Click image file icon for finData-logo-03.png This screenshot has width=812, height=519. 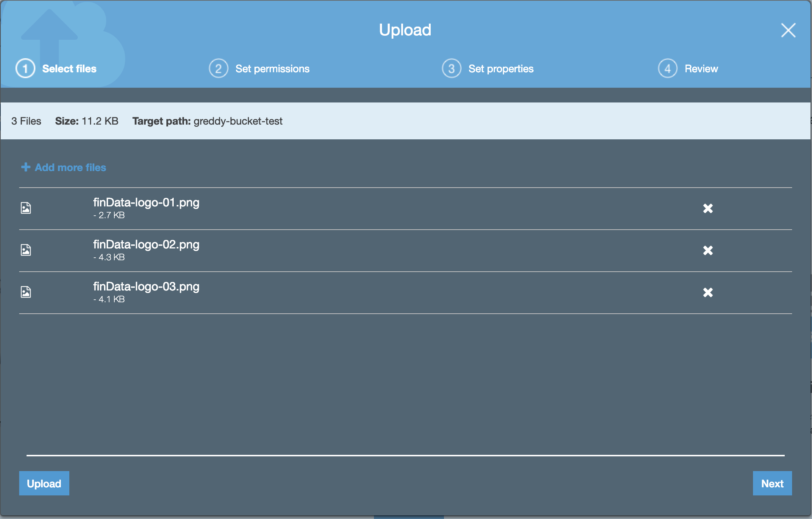(26, 292)
